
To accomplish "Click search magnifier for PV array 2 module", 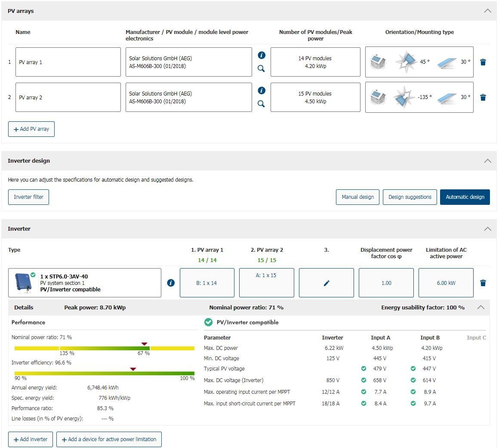I will click(x=261, y=104).
